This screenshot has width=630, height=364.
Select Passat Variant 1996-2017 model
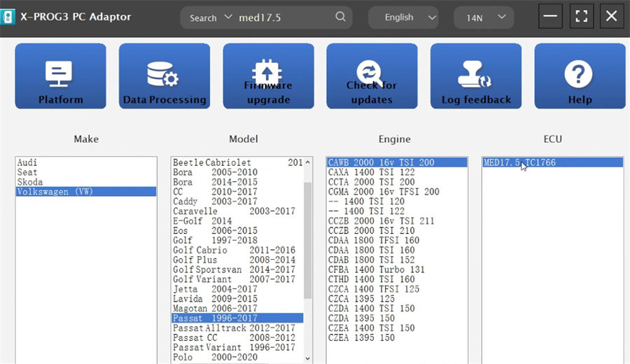[237, 347]
